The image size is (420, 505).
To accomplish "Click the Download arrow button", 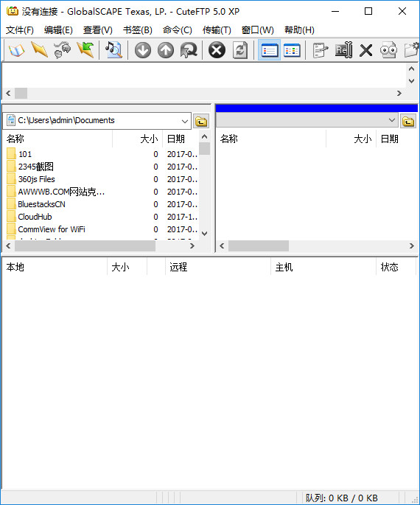I will click(x=142, y=50).
